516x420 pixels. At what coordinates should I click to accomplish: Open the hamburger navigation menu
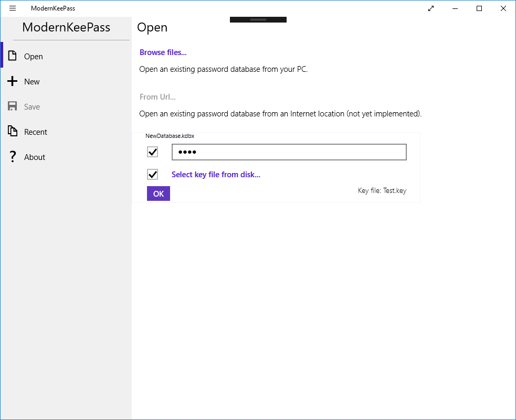point(13,8)
